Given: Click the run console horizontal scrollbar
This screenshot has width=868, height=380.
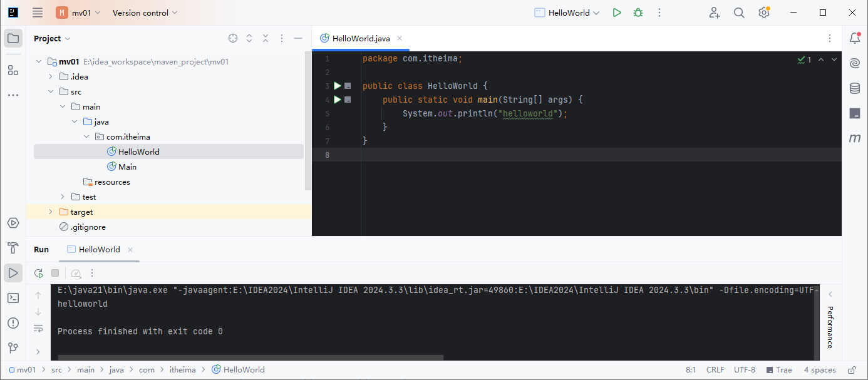Looking at the screenshot, I should click(251, 357).
